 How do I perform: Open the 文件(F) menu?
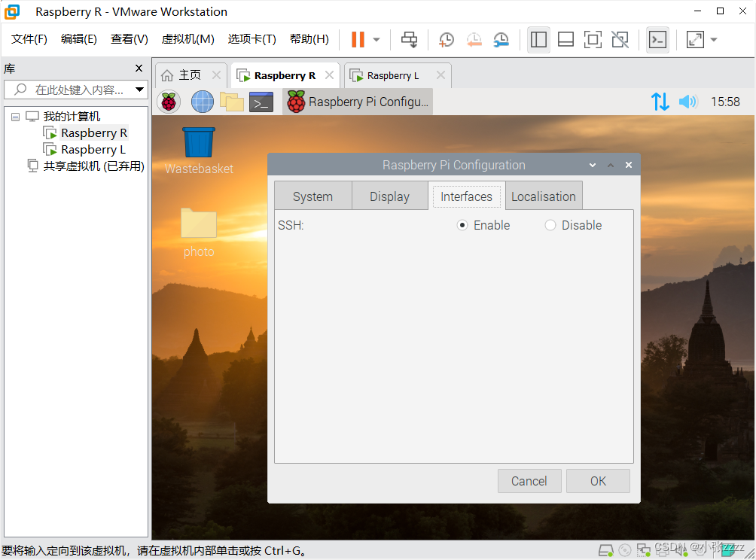(29, 39)
